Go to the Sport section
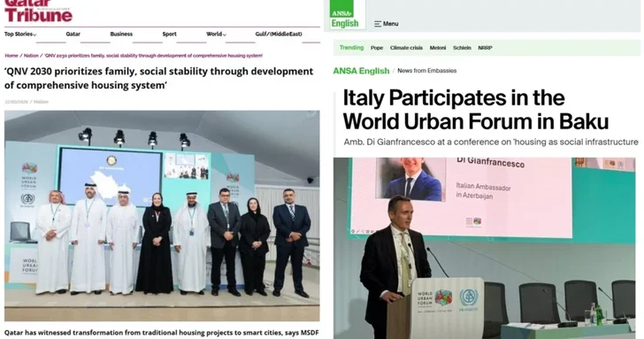Image resolution: width=644 pixels, height=339 pixels. pyautogui.click(x=169, y=35)
